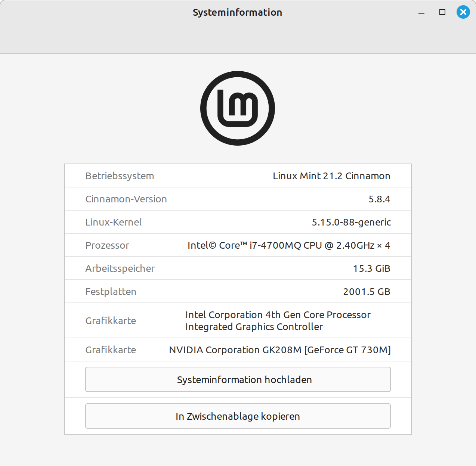The height and width of the screenshot is (466, 476).
Task: Click the Linux Mint logo
Action: (238, 108)
